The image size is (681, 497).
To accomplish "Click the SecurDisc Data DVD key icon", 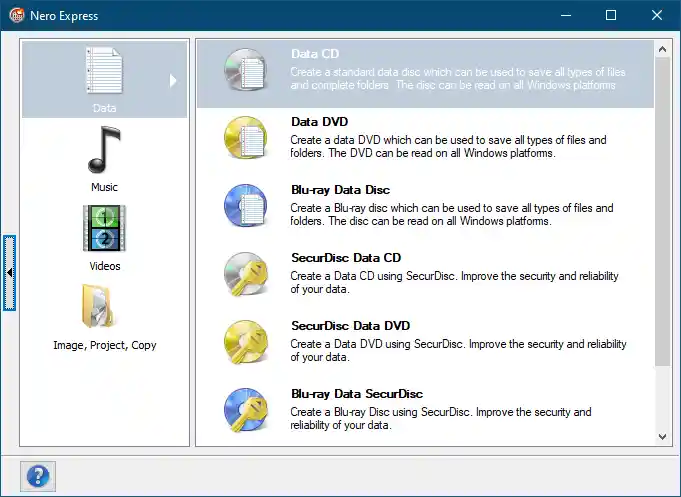I will tap(245, 342).
